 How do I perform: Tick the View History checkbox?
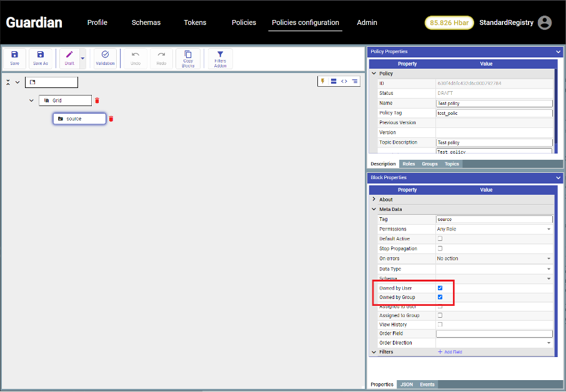click(x=440, y=325)
